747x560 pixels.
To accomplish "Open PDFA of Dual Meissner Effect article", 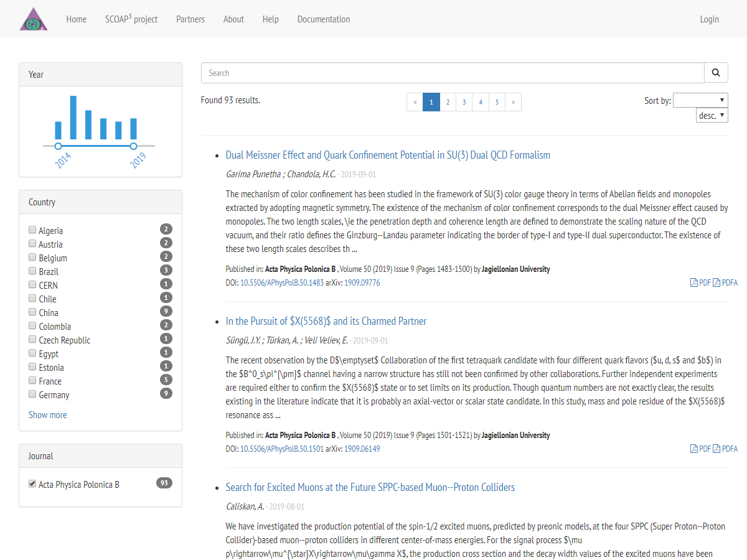I will (x=725, y=282).
